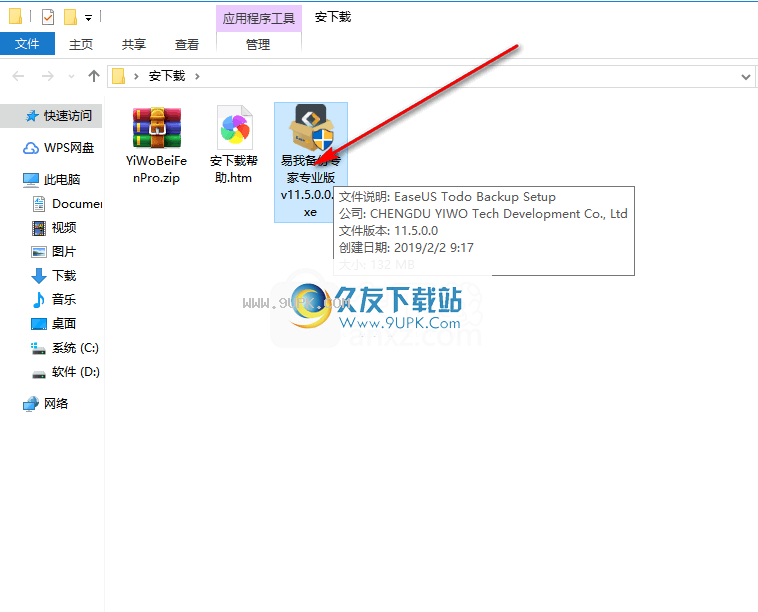This screenshot has width=758, height=612.
Task: Open the 管理 ribbon tab
Action: click(258, 44)
